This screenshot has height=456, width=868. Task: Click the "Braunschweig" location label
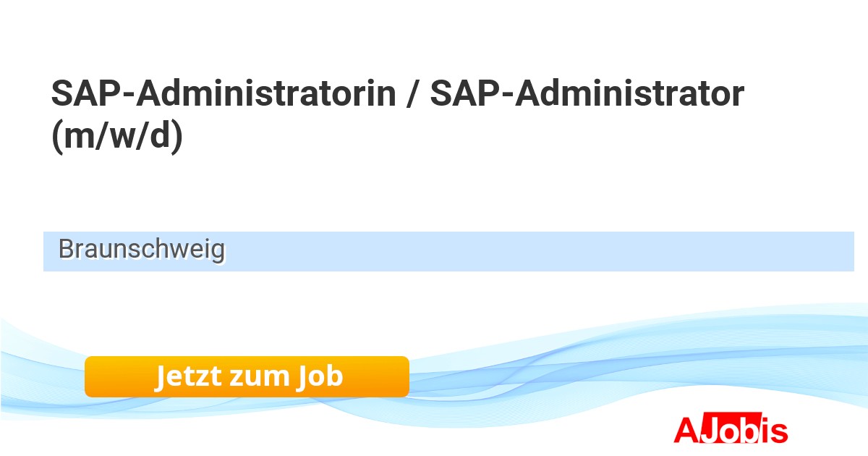pyautogui.click(x=142, y=250)
